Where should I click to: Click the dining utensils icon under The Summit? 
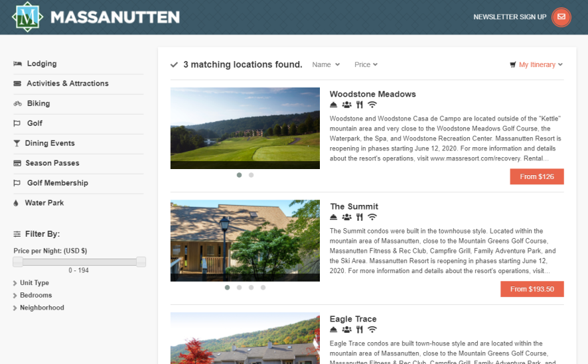360,217
